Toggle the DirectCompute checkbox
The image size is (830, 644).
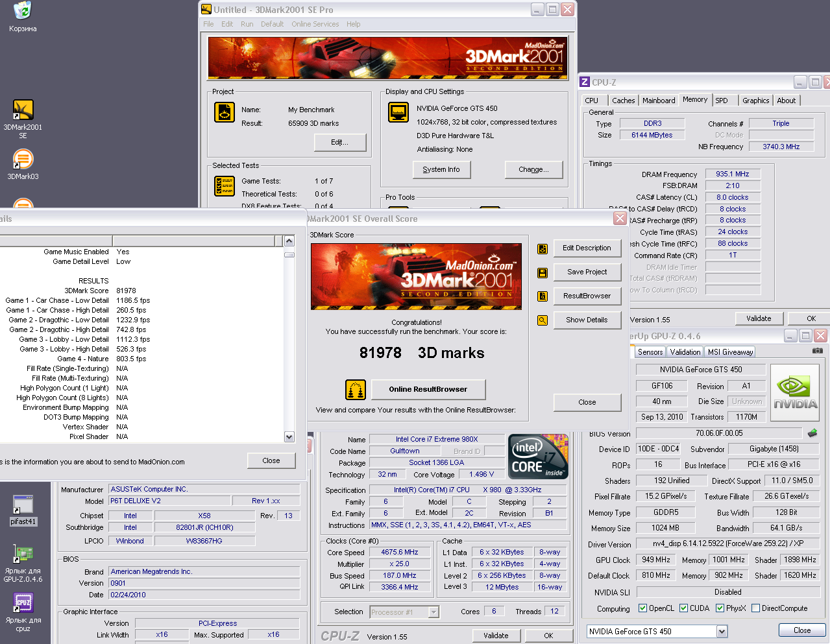[755, 608]
